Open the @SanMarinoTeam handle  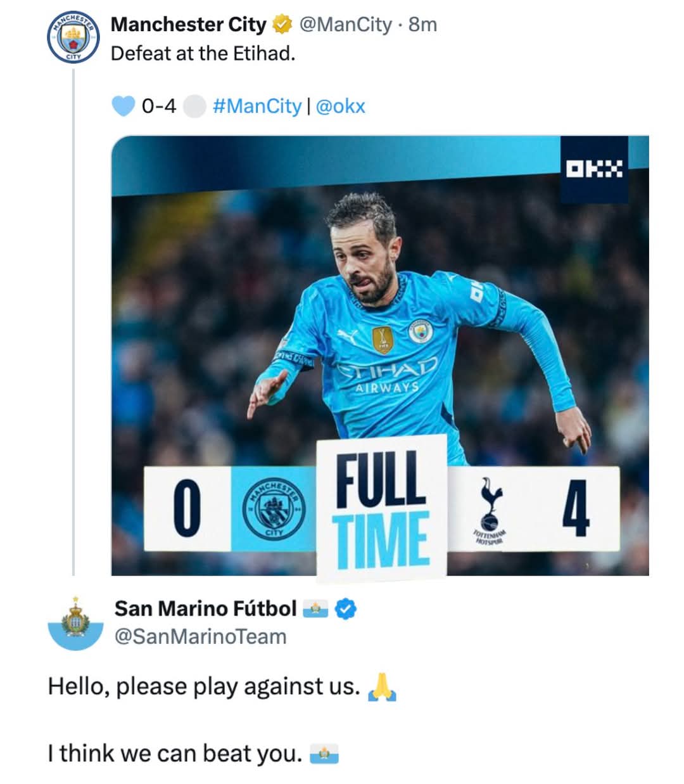click(x=200, y=636)
